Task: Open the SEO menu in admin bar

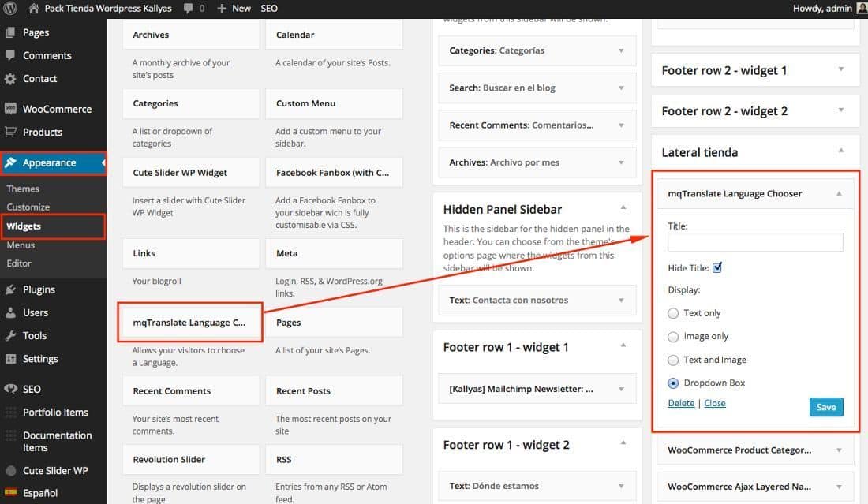Action: pyautogui.click(x=269, y=9)
